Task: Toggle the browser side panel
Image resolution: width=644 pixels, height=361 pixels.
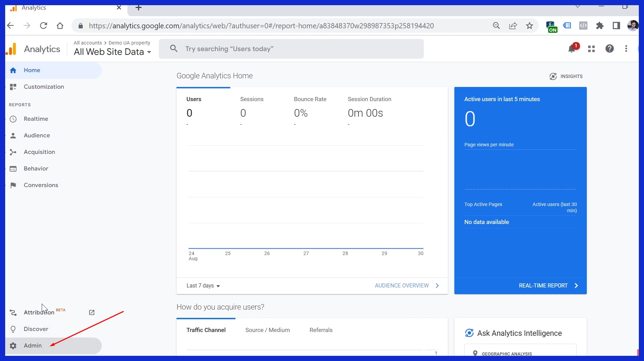Action: [x=616, y=26]
